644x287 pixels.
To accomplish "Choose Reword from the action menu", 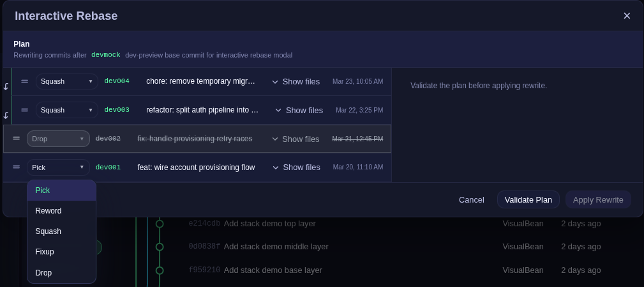I will tap(62, 211).
